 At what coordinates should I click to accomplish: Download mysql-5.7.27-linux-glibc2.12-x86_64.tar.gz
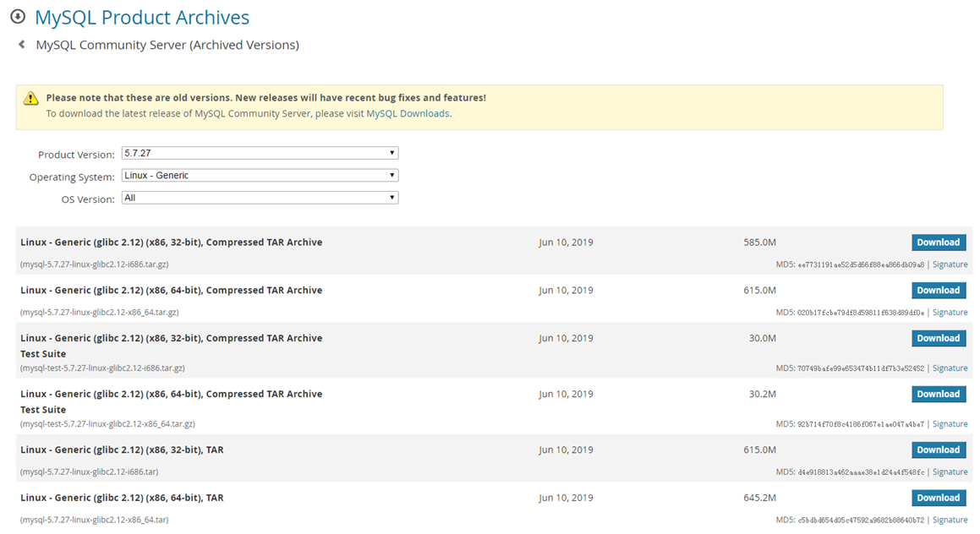(x=938, y=291)
